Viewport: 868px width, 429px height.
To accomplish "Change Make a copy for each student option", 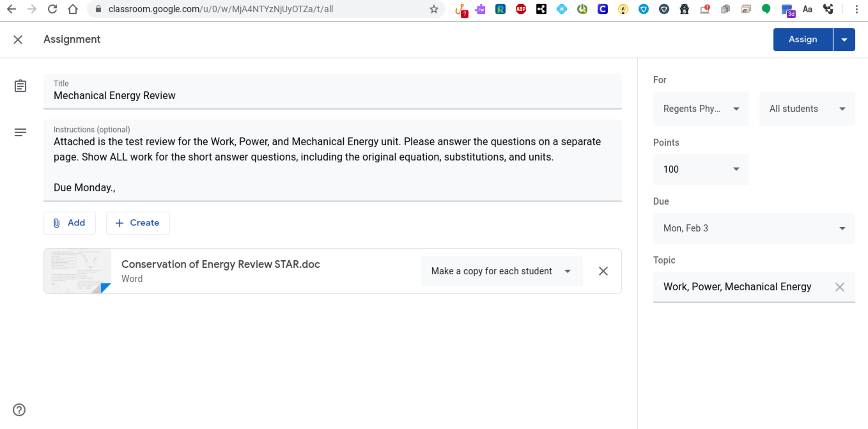I will pos(501,271).
